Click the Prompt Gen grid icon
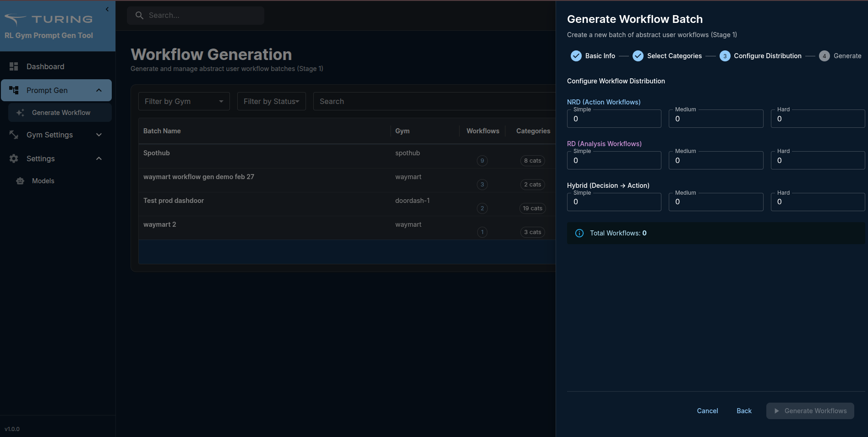The width and height of the screenshot is (868, 437). pos(14,90)
